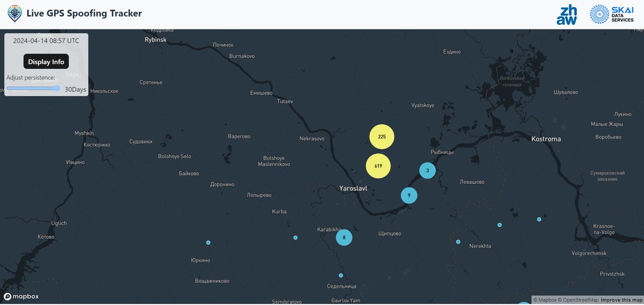Click the Щипцово label
Image resolution: width=644 pixels, height=305 pixels.
(x=390, y=234)
